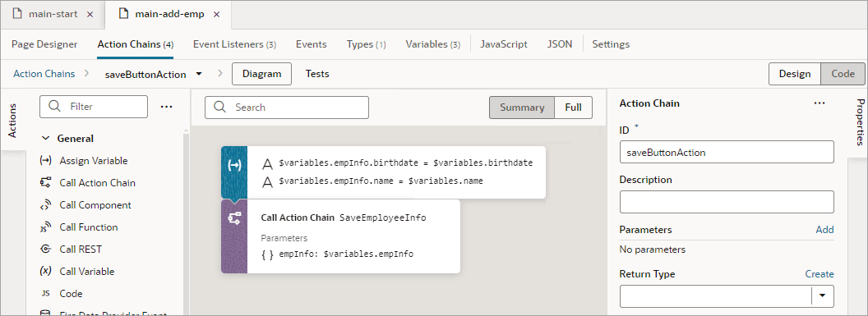Select the teal Assign Variable node icon
This screenshot has width=868, height=316.
click(234, 166)
